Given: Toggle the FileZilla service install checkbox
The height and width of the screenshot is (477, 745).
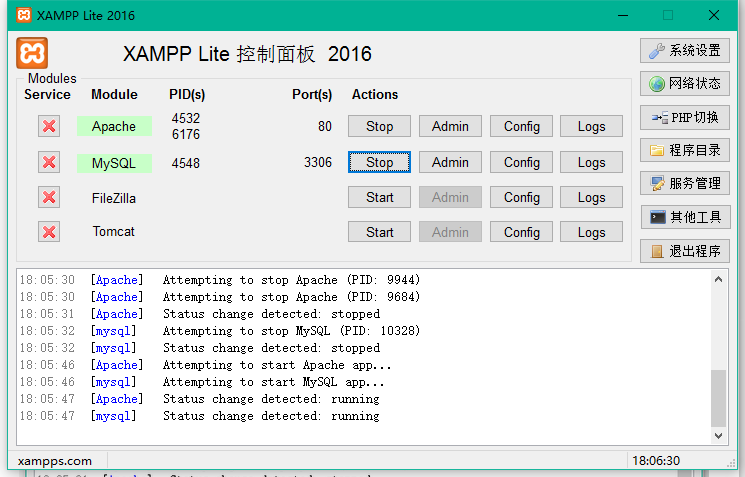Looking at the screenshot, I should coord(49,197).
